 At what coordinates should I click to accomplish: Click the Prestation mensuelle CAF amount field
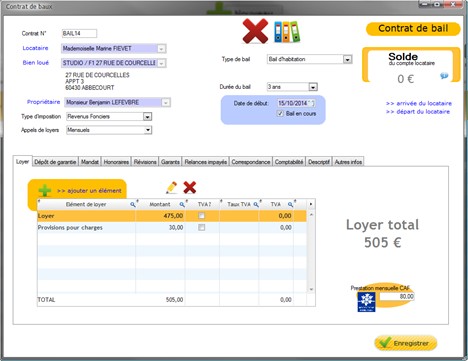coord(397,296)
